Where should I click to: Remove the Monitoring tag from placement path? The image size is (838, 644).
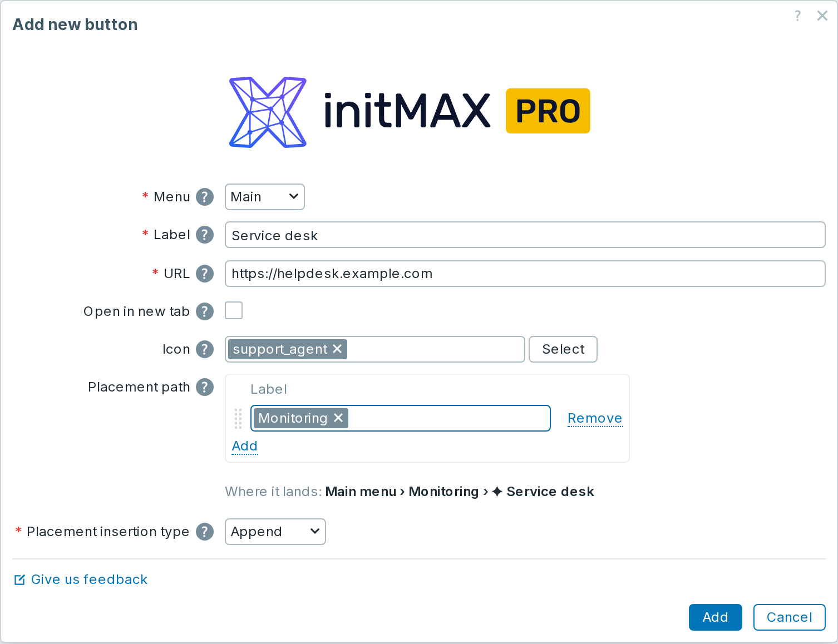click(338, 418)
